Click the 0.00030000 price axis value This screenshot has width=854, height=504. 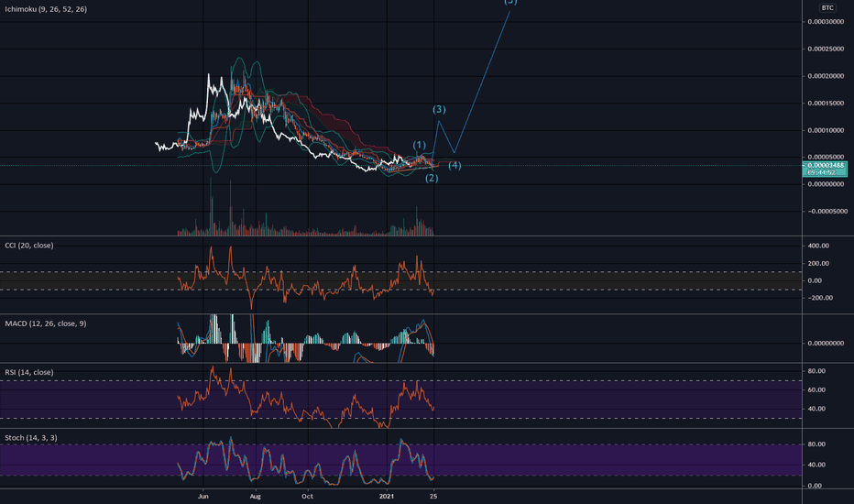tap(826, 22)
